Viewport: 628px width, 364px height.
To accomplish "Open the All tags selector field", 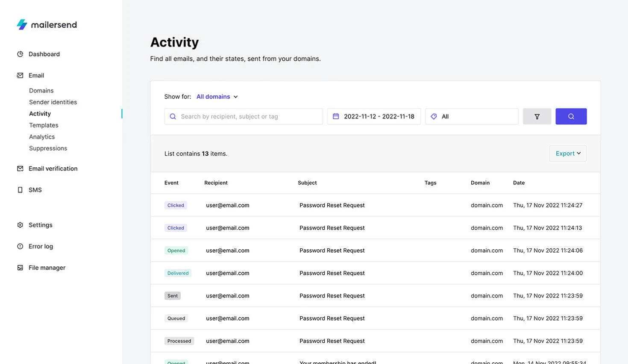I will pos(471,116).
